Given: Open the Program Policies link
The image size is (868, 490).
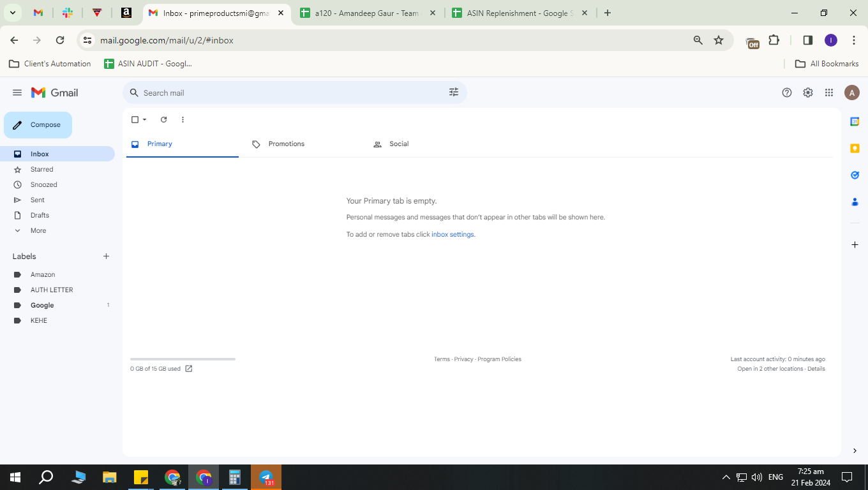Looking at the screenshot, I should pos(500,359).
